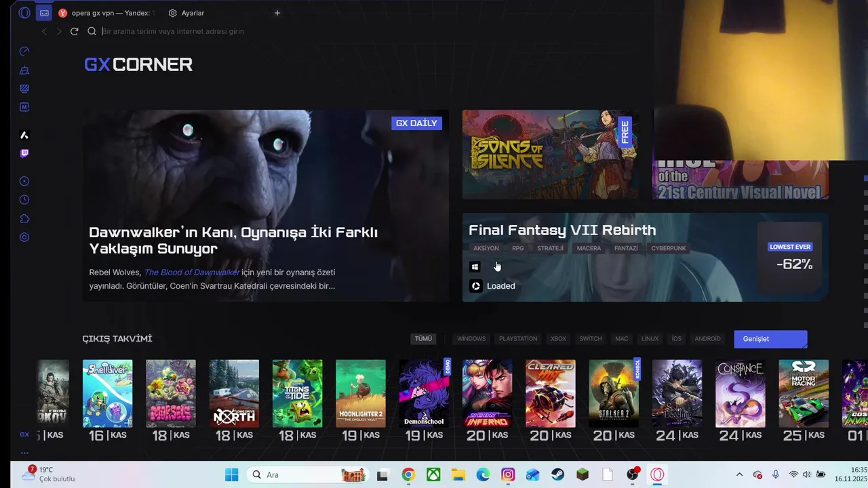Filter release calendar by MAC
This screenshot has height=488, width=868.
pos(622,339)
